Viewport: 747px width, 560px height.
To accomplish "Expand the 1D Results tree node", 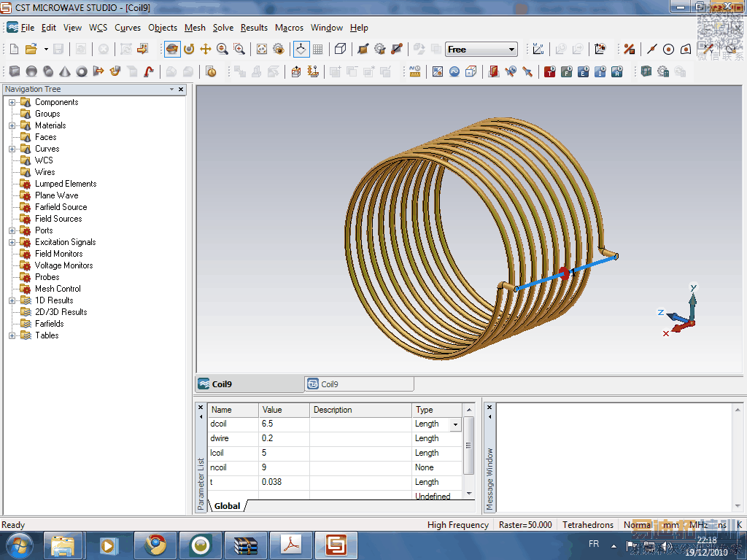I will pyautogui.click(x=12, y=300).
